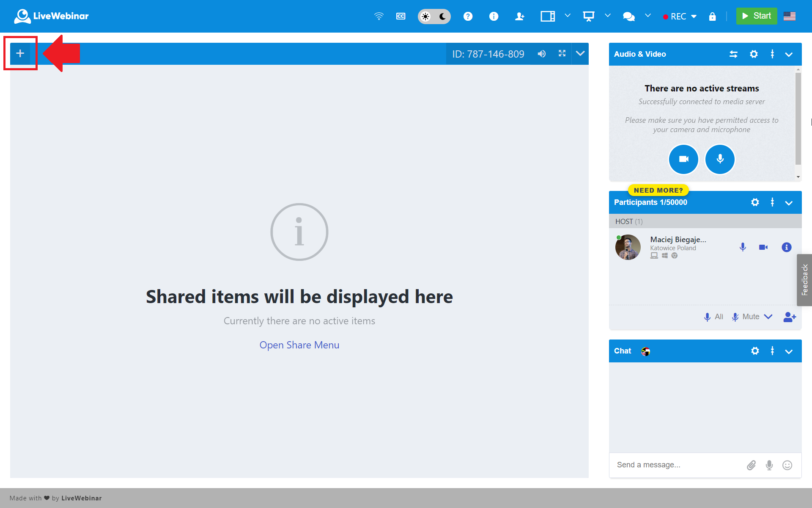The width and height of the screenshot is (812, 508).
Task: Click the closed captions CC icon
Action: click(x=401, y=17)
